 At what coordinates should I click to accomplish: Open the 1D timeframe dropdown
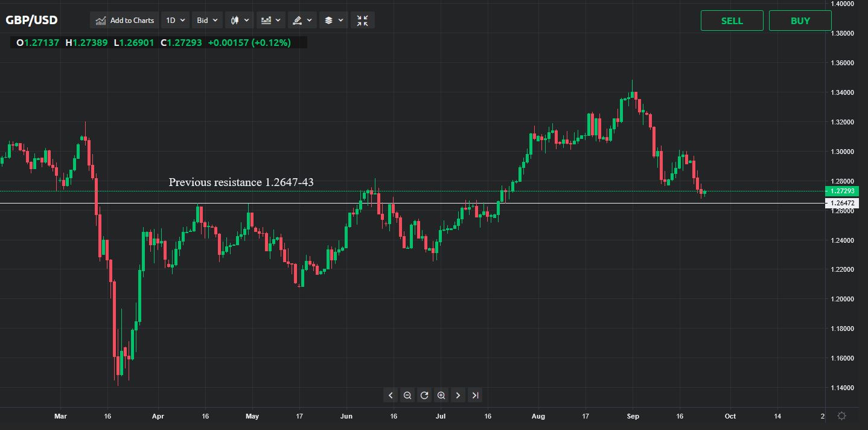[176, 20]
